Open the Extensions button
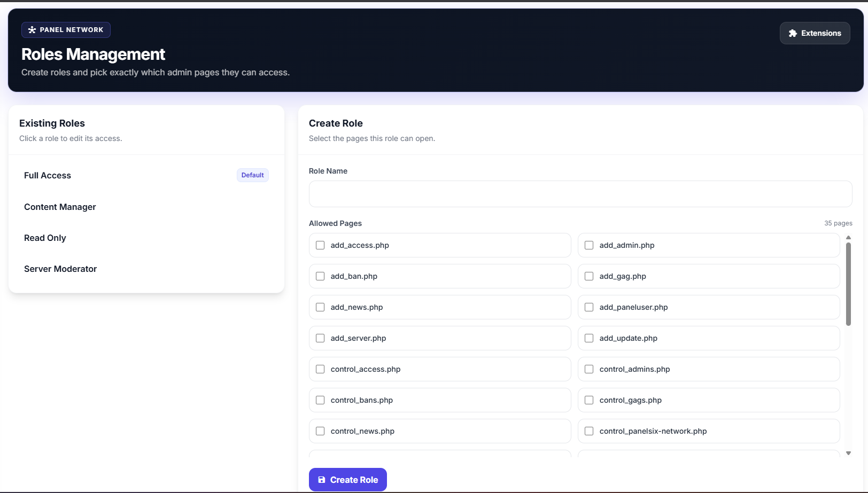 tap(815, 33)
